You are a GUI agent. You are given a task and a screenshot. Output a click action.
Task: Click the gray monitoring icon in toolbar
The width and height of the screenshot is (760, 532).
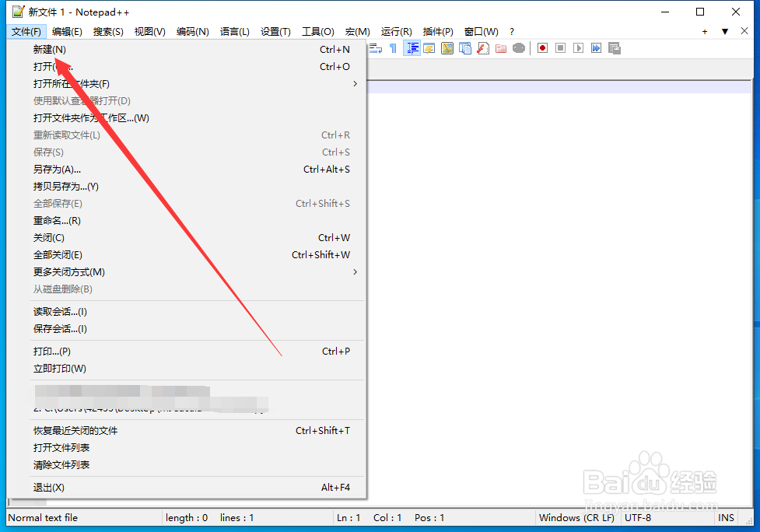519,48
